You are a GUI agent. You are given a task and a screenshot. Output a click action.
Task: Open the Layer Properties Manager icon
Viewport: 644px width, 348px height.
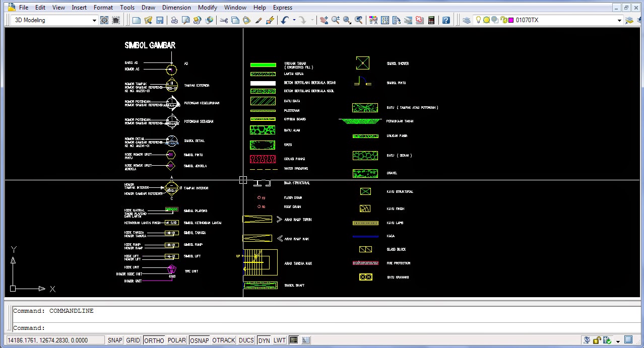click(466, 20)
